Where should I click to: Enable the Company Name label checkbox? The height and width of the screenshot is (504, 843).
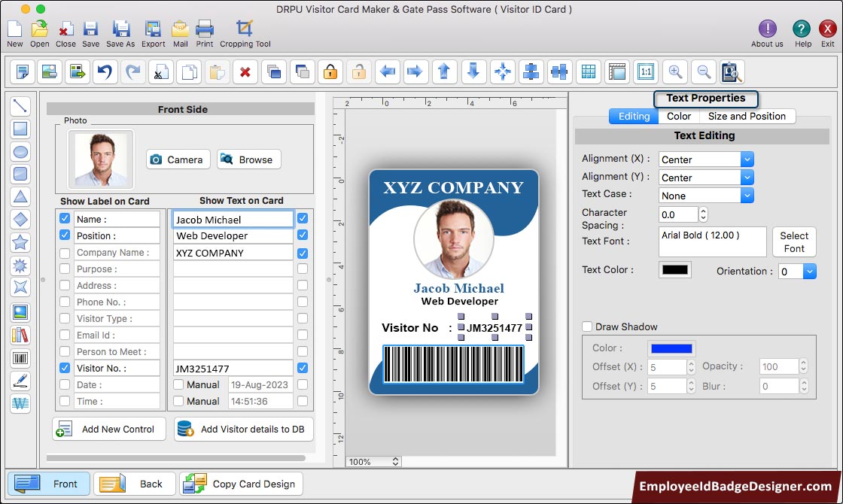click(65, 253)
